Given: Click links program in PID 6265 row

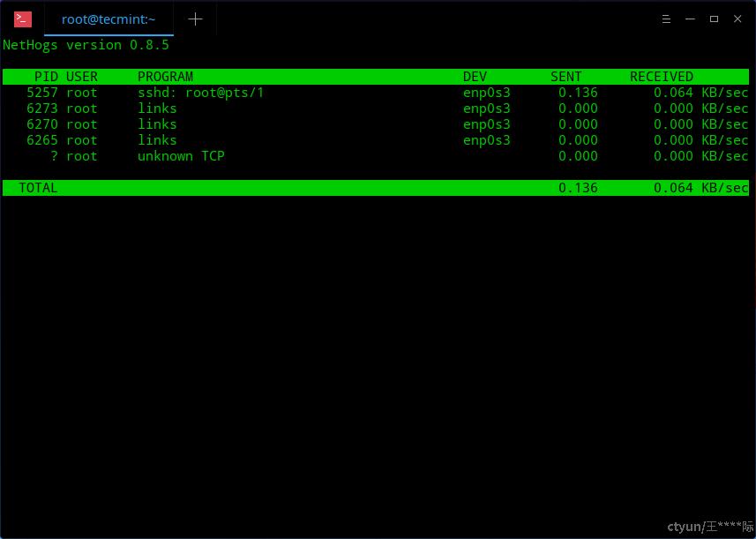Looking at the screenshot, I should (x=157, y=140).
